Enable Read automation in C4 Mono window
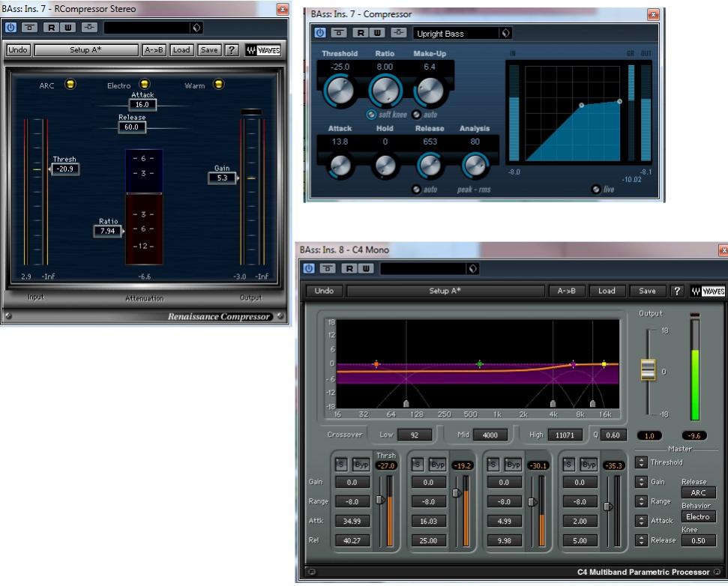This screenshot has width=728, height=586. pos(349,268)
